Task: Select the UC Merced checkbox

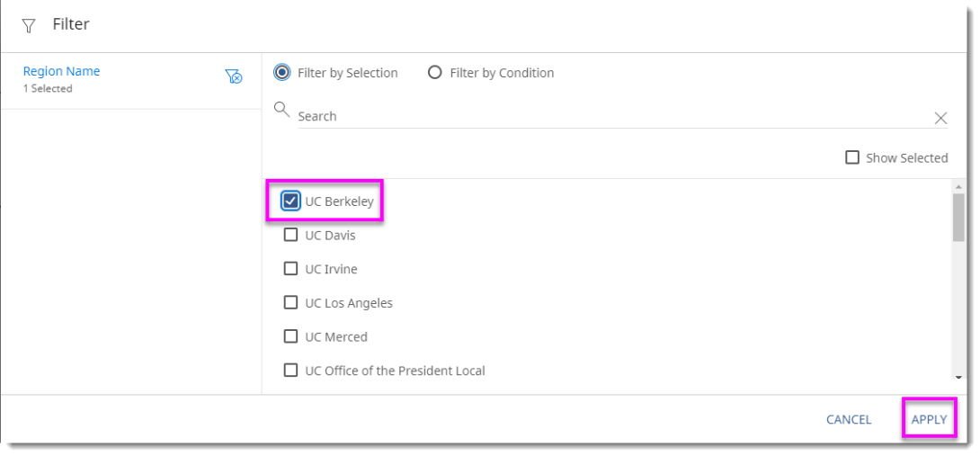Action: pos(290,336)
